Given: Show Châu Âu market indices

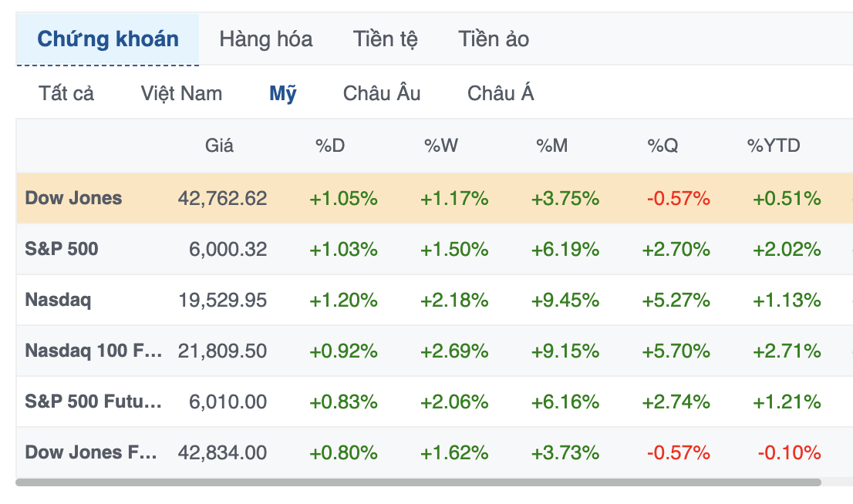Looking at the screenshot, I should [381, 93].
